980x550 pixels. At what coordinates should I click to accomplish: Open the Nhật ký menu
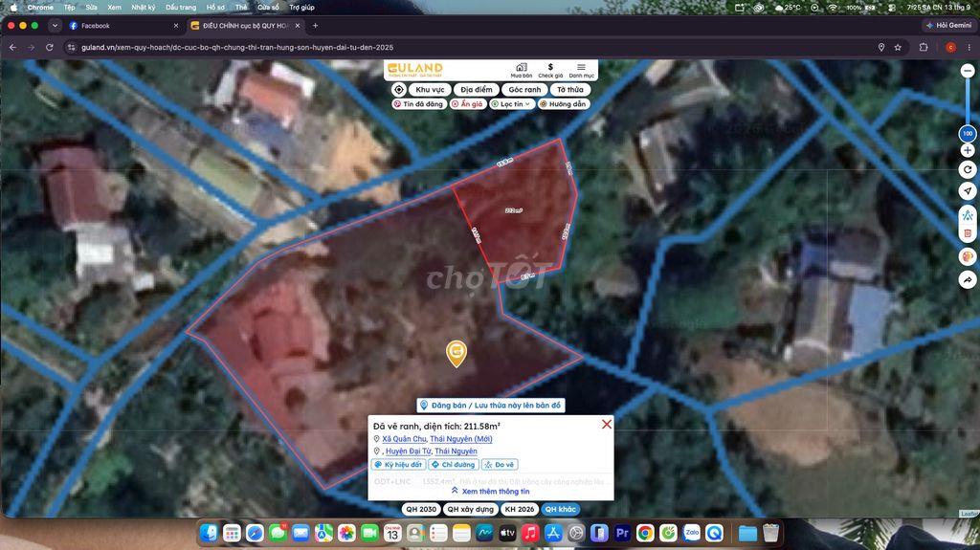144,8
